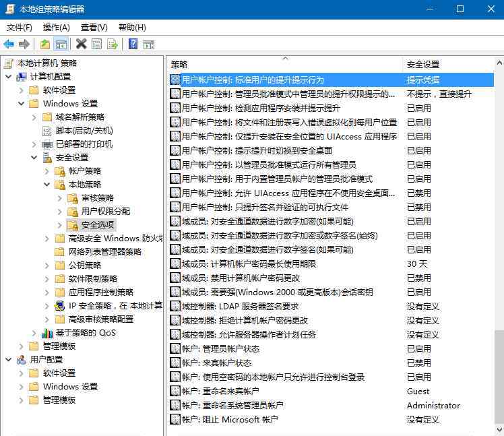Viewport: 504px width, 436px height.
Task: Select 高级安全 Windows 防火墙 tree item
Action: click(x=116, y=239)
